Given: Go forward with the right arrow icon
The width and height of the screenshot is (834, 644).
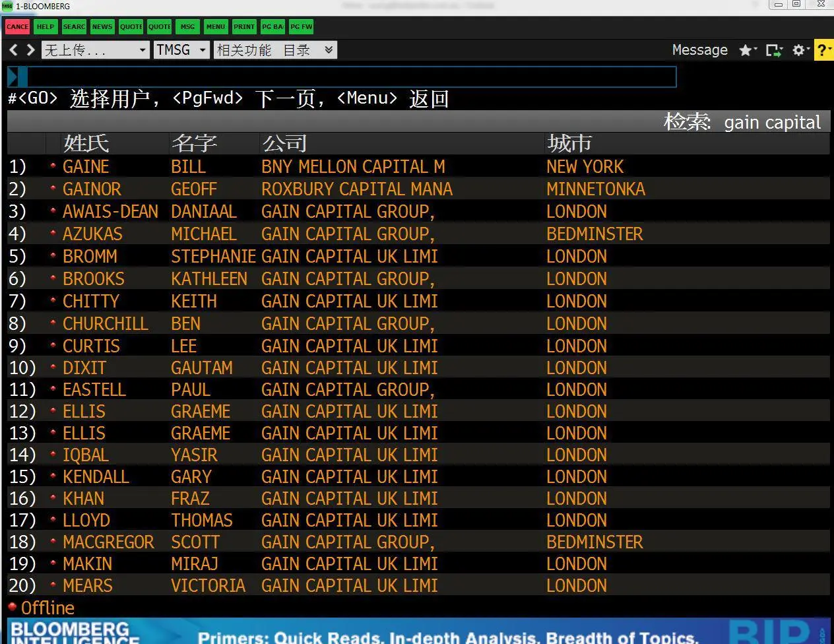Looking at the screenshot, I should click(30, 49).
